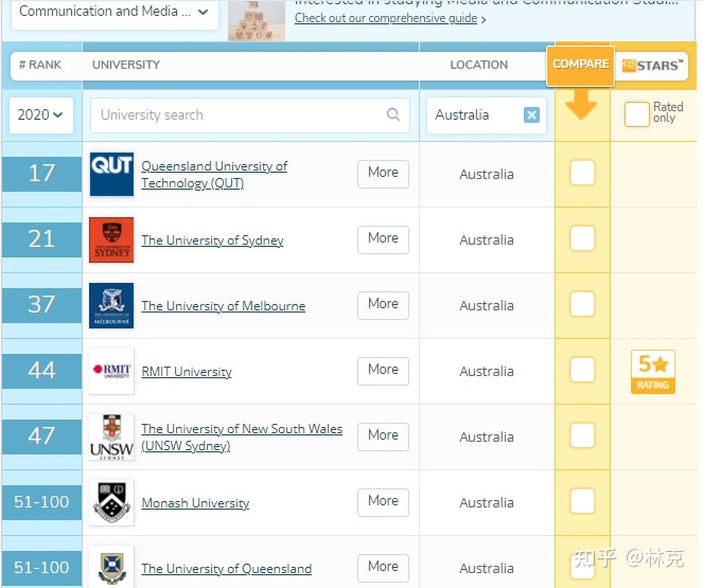Click rank 47 cell
The width and height of the screenshot is (703, 588).
click(41, 436)
